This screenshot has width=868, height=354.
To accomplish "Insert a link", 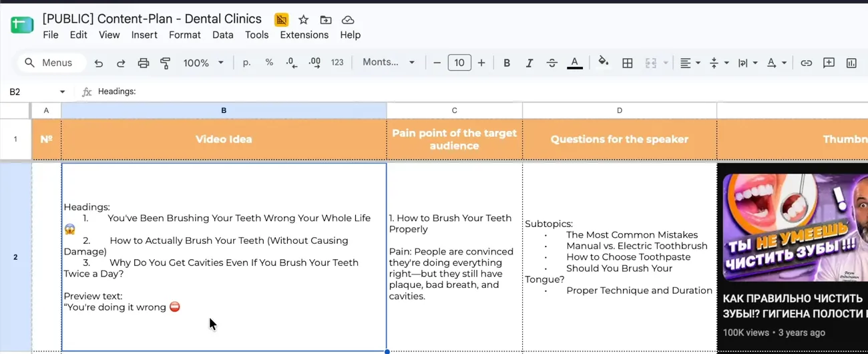I will coord(807,63).
